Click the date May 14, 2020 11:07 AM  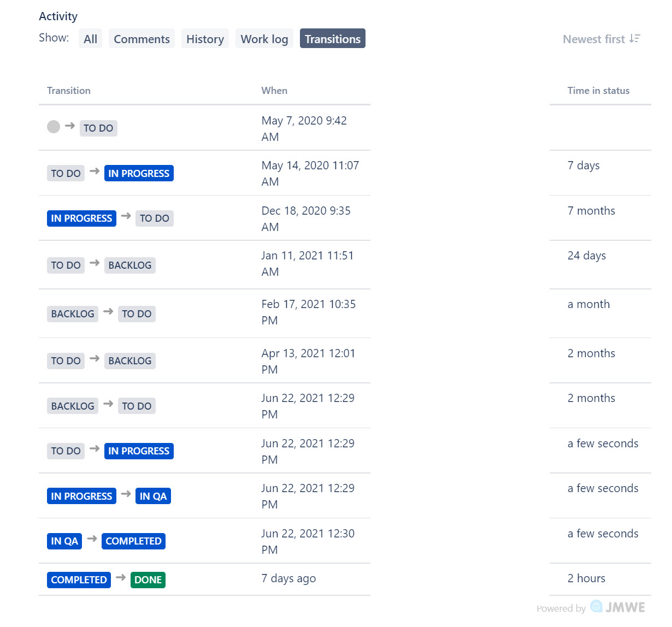[x=310, y=173]
